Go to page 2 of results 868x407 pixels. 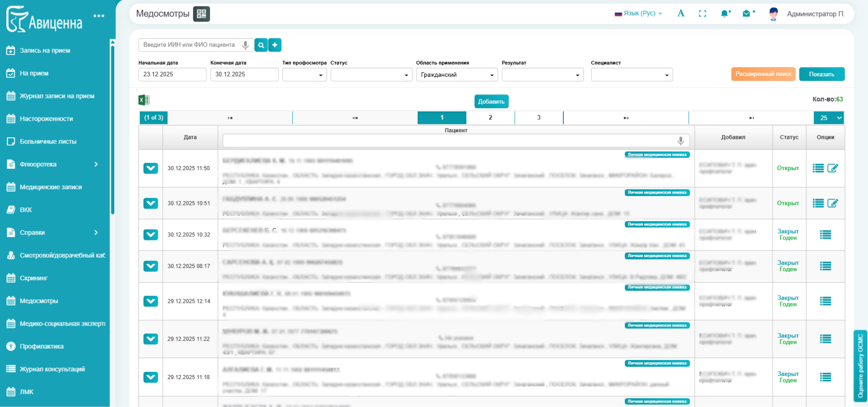pyautogui.click(x=490, y=118)
